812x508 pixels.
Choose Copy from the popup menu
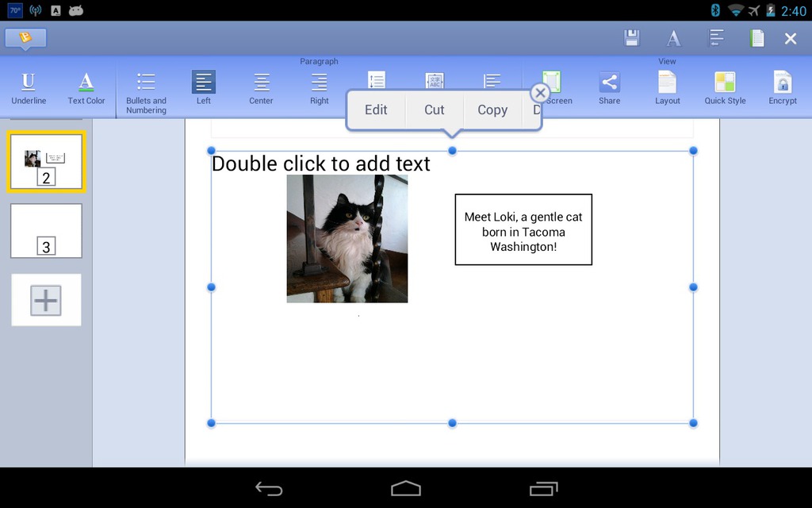492,110
